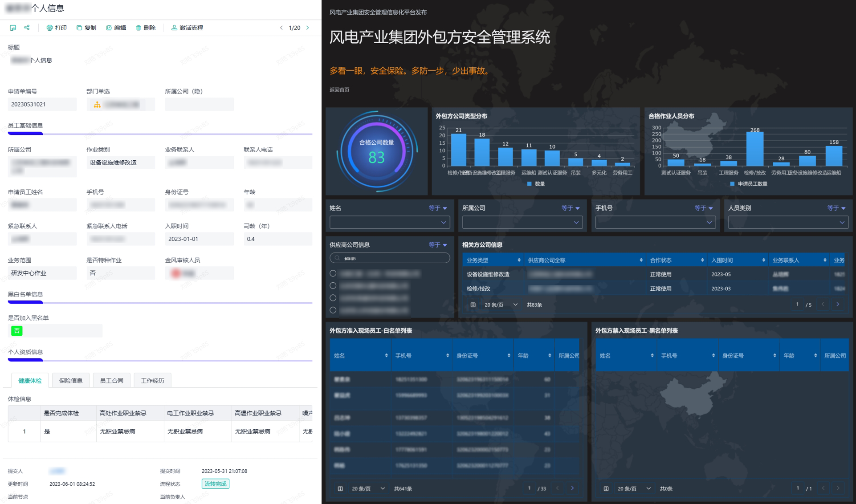Click the green 否 blacklist tag

17,330
